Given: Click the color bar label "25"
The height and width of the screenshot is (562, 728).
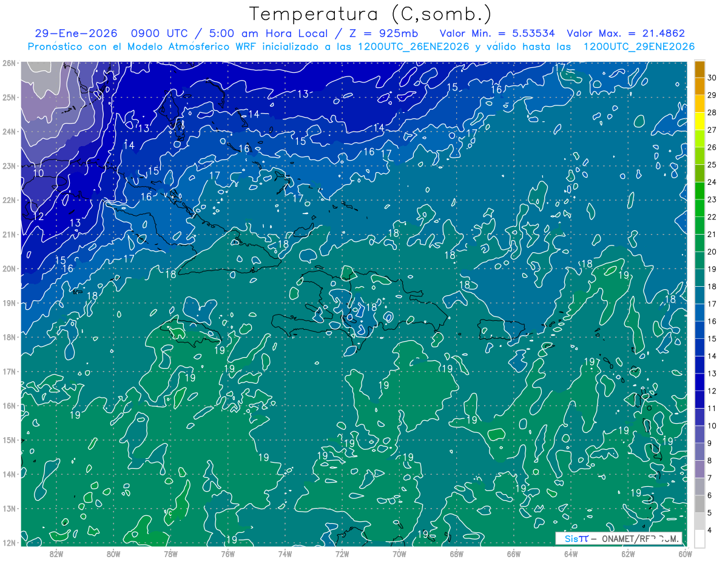Looking at the screenshot, I should tap(712, 165).
